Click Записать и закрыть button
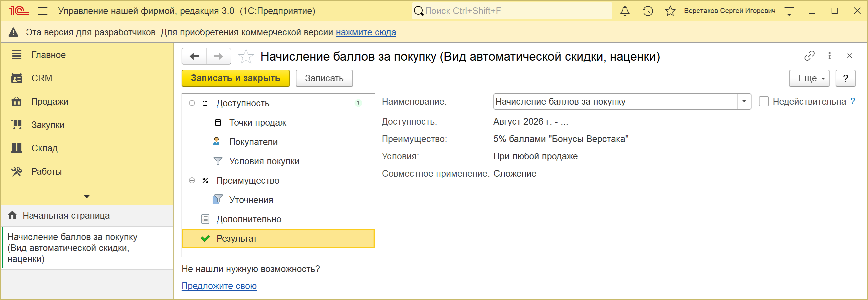Image resolution: width=868 pixels, height=300 pixels. tap(236, 78)
